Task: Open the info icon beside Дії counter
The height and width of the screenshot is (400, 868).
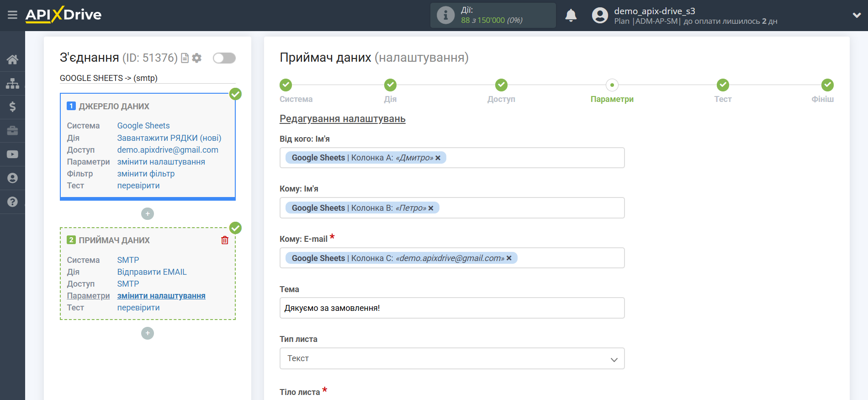Action: click(x=445, y=15)
